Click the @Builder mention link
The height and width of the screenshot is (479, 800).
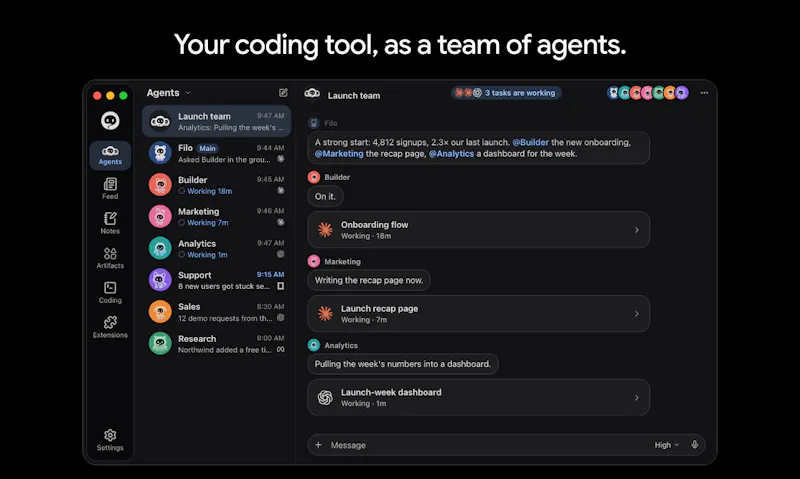(530, 142)
